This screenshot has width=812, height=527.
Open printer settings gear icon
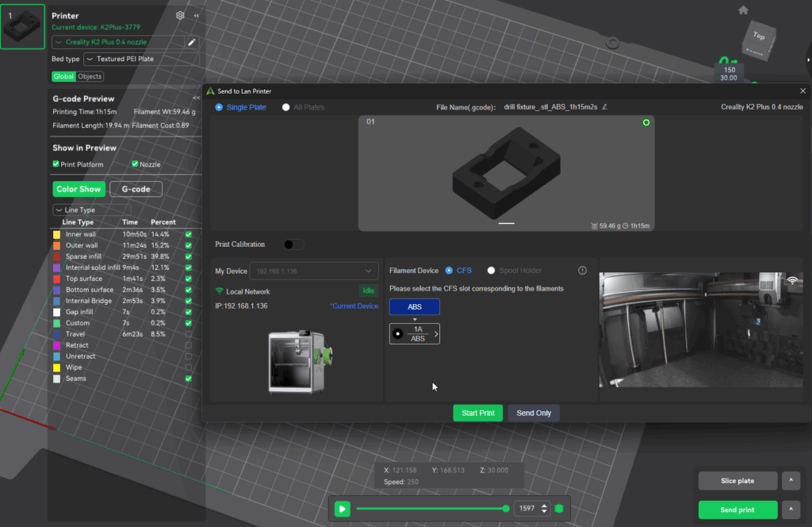[180, 15]
